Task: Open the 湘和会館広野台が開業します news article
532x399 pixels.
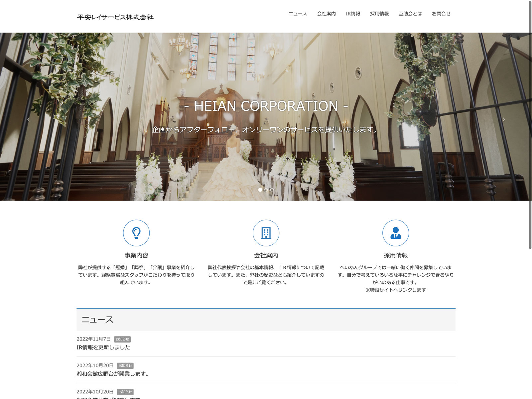Action: 113,374
